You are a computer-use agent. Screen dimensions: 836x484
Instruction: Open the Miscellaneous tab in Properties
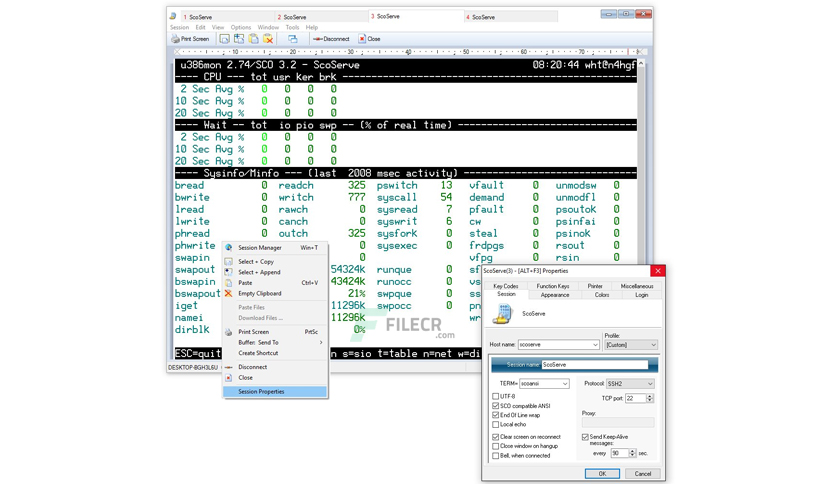(x=637, y=286)
